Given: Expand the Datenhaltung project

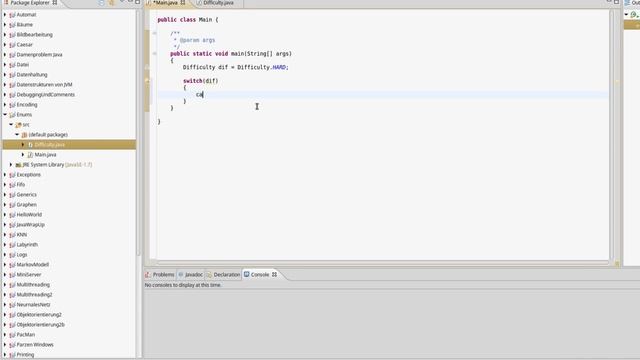Looking at the screenshot, I should click(5, 75).
